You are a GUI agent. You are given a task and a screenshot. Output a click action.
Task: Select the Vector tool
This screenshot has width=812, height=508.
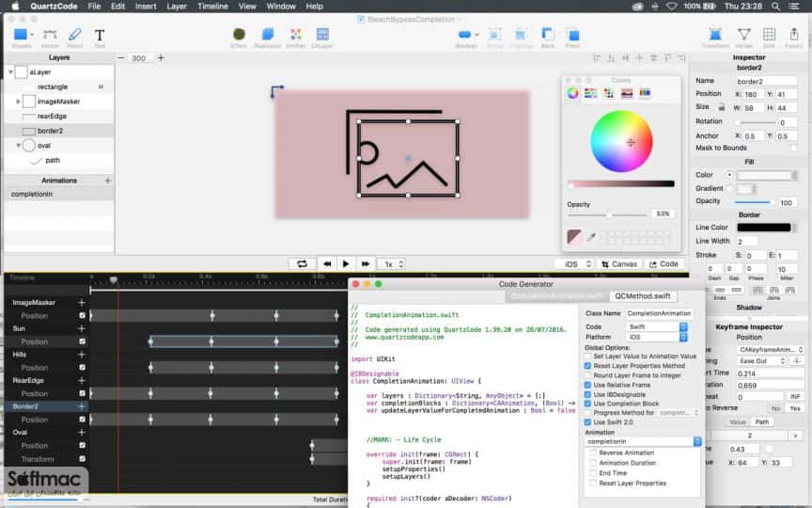[50, 35]
